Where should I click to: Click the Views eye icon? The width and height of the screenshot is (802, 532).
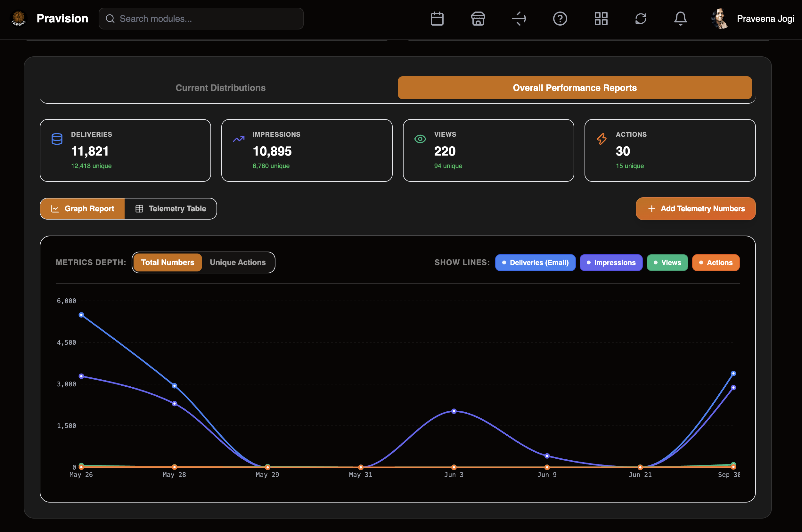[x=420, y=139]
